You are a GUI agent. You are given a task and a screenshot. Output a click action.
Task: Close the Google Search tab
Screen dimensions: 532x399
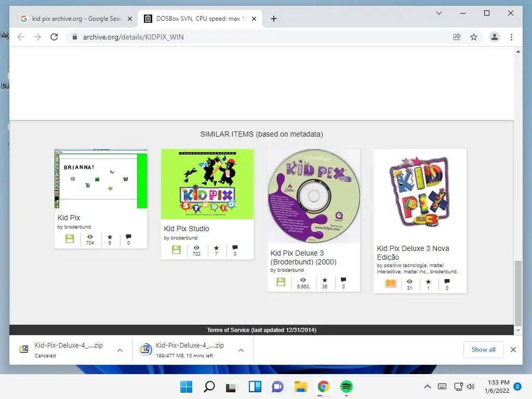pos(129,19)
